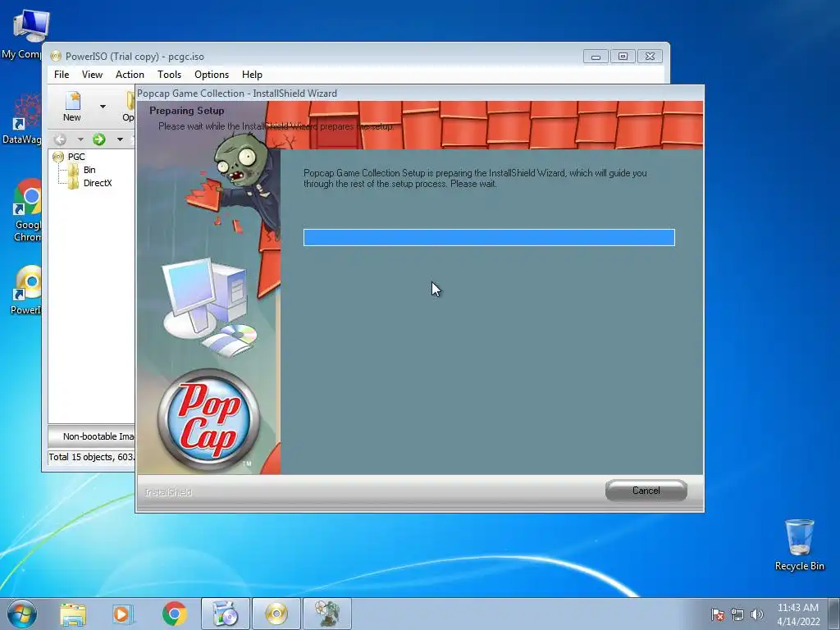Click the volume speaker tray icon
This screenshot has height=630, width=840.
756,614
